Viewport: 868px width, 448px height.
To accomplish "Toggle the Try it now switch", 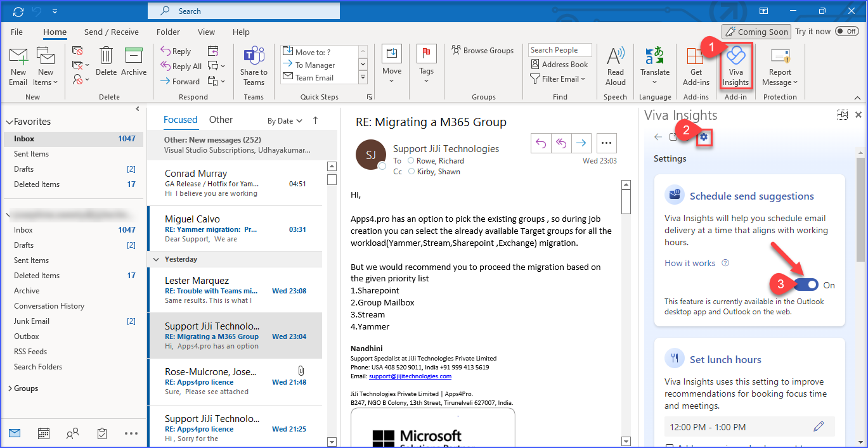I will (846, 31).
